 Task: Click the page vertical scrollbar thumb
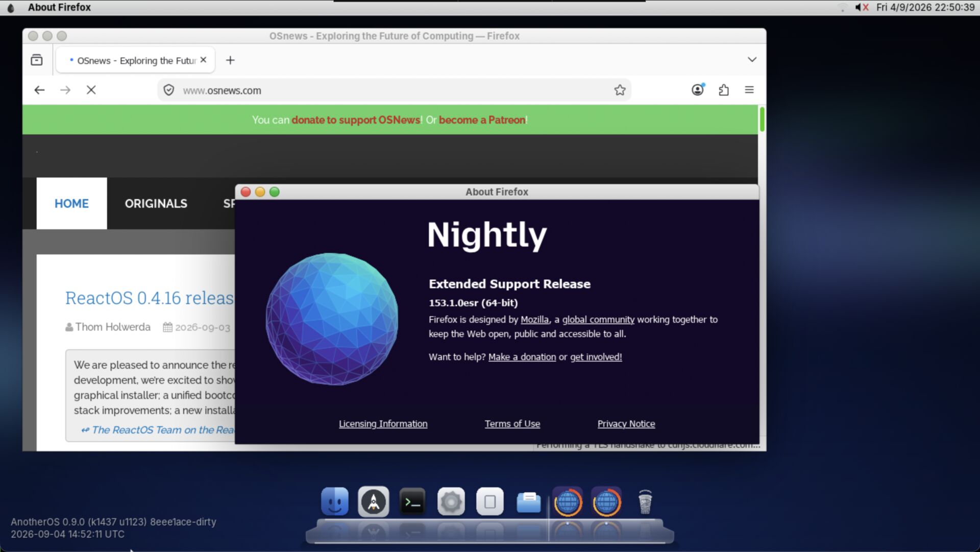[x=762, y=119]
